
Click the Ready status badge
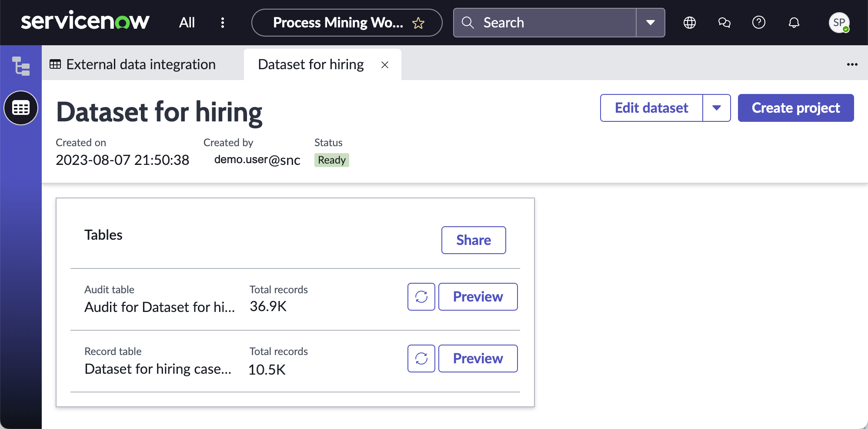click(x=332, y=160)
